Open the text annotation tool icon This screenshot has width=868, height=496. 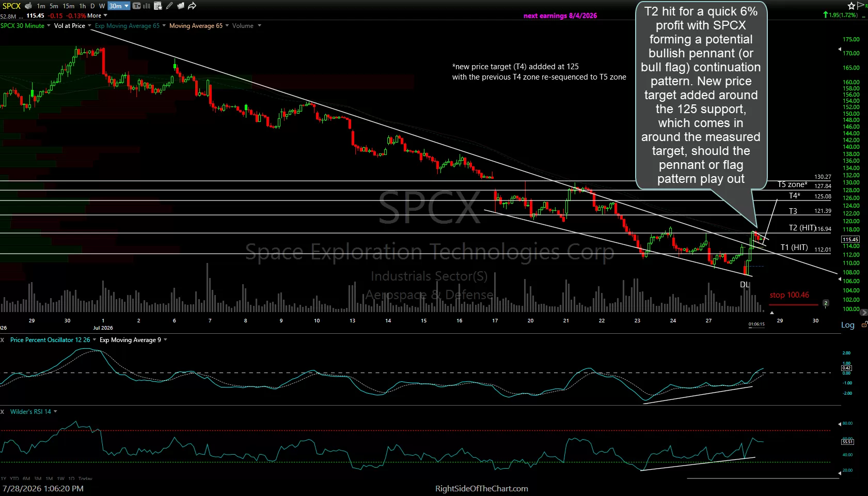click(x=137, y=6)
